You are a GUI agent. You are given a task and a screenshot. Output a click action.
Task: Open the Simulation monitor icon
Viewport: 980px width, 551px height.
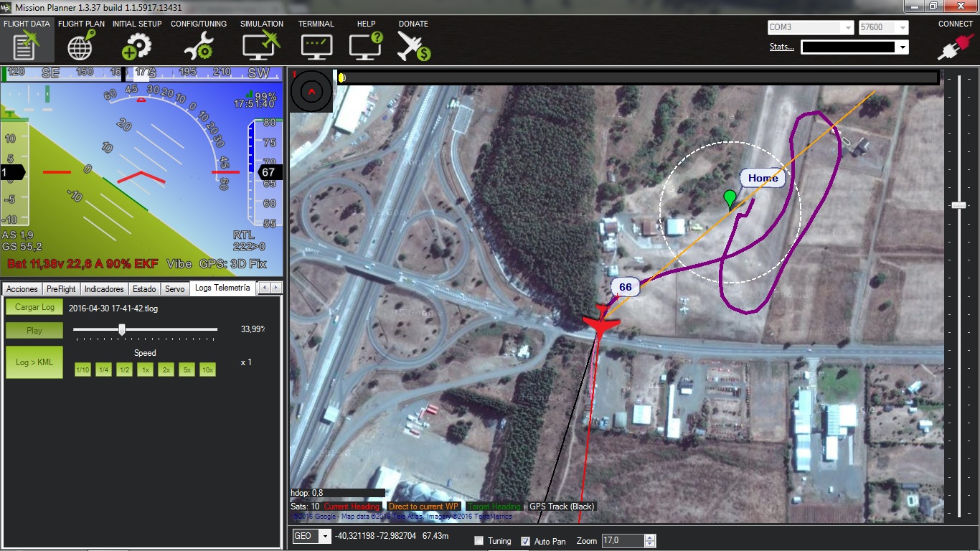pos(261,47)
